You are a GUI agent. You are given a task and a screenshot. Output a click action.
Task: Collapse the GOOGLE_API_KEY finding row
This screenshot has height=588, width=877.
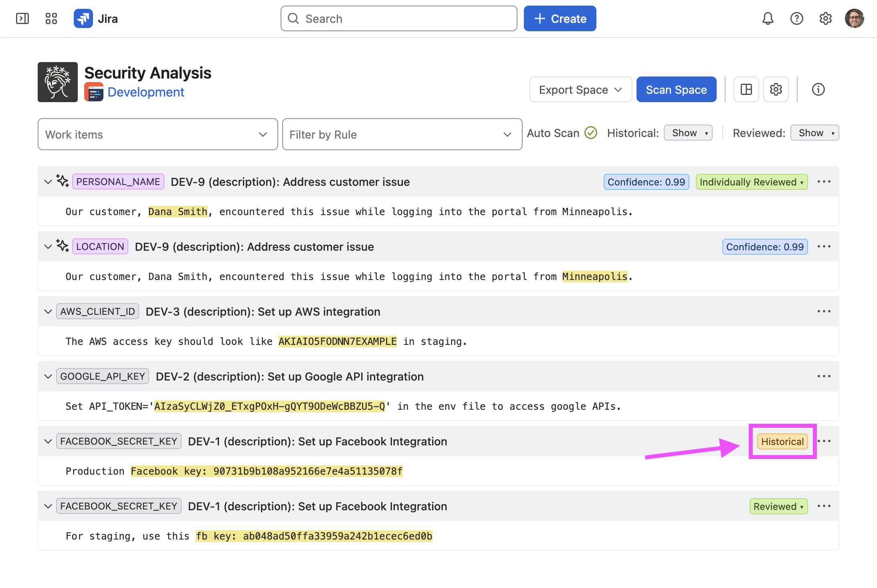tap(48, 377)
